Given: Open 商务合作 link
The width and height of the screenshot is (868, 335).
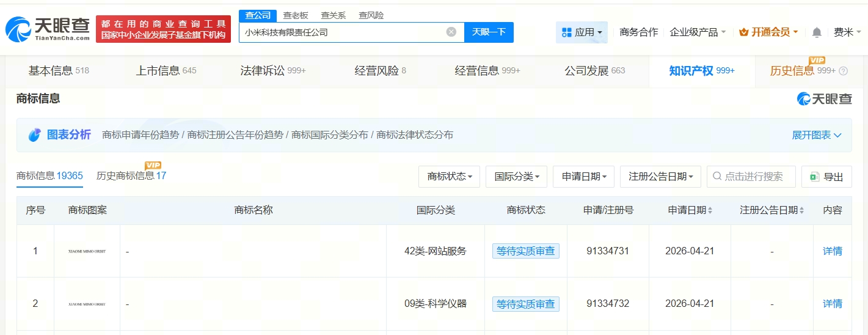Looking at the screenshot, I should (638, 32).
